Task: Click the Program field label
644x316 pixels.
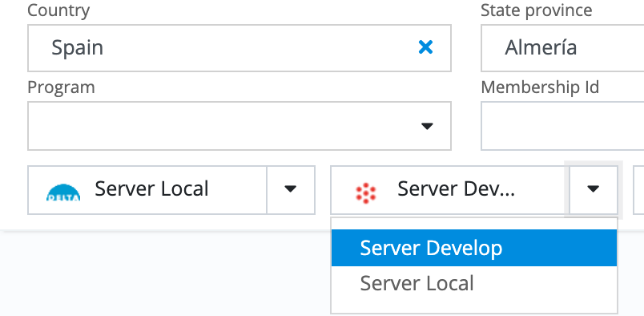Action: 61,87
